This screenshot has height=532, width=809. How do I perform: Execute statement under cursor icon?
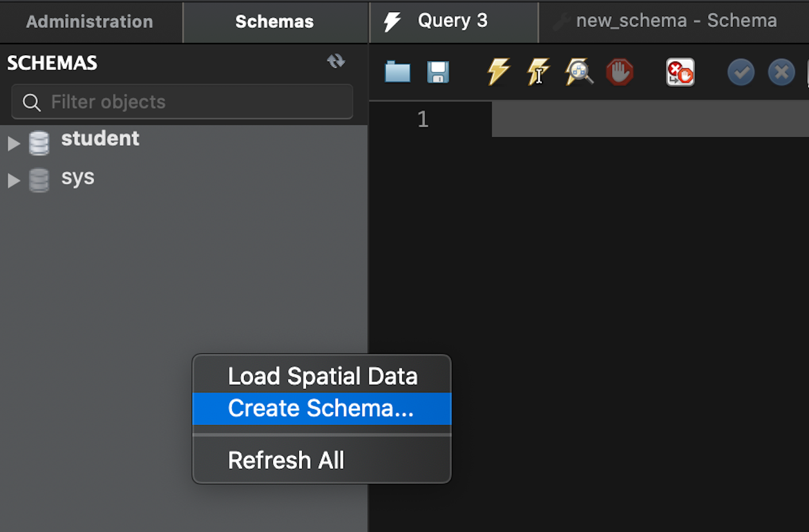(x=538, y=72)
